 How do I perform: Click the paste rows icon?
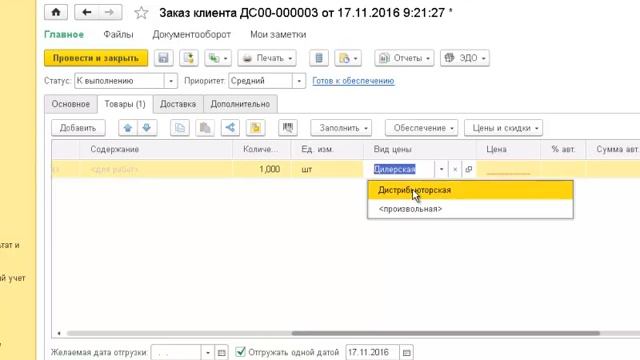(x=205, y=128)
